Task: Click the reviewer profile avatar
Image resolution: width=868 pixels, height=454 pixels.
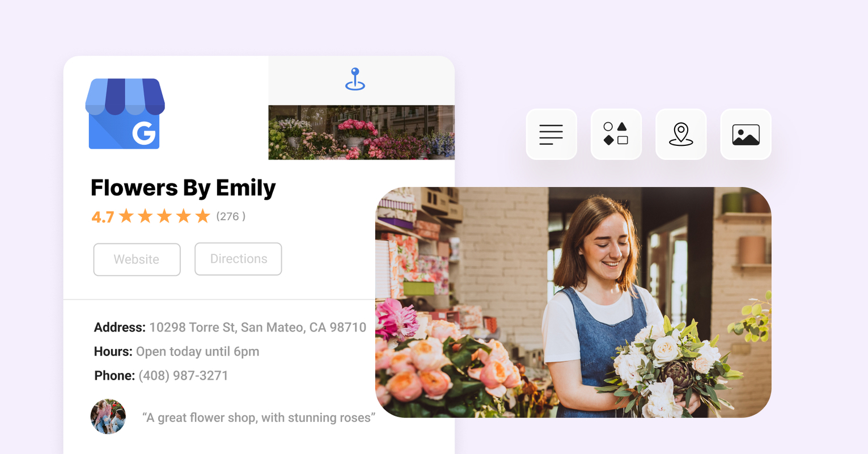Action: tap(108, 417)
